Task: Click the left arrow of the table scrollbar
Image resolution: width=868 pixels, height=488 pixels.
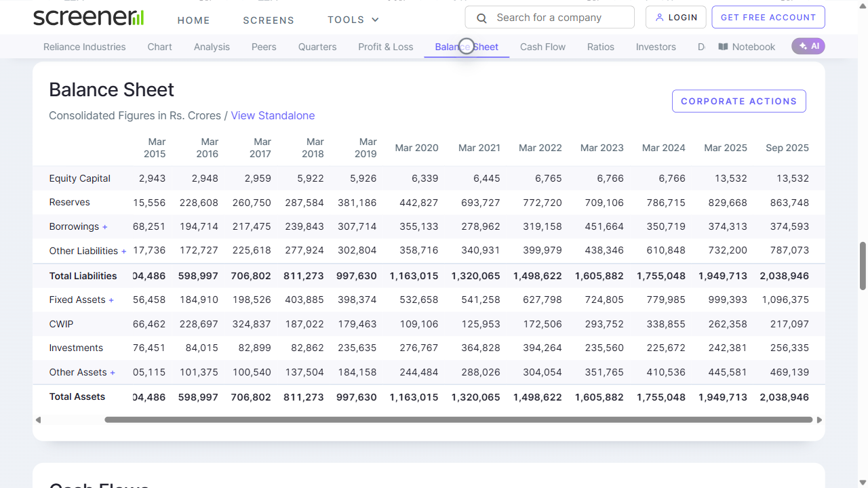Action: tap(39, 420)
